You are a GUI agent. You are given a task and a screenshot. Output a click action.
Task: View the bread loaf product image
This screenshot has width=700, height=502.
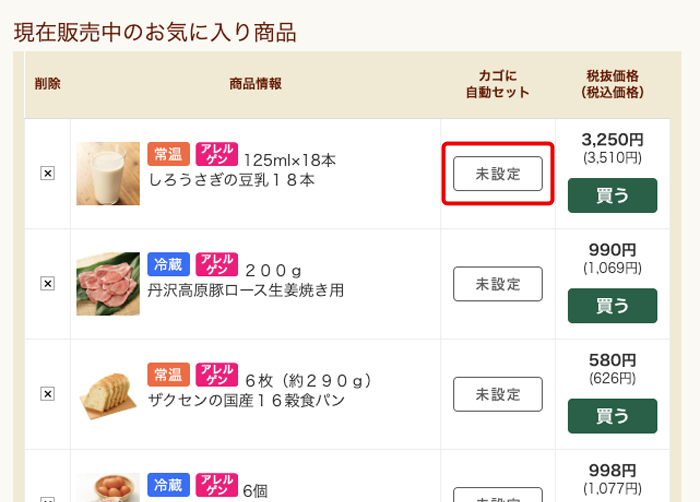pyautogui.click(x=108, y=393)
